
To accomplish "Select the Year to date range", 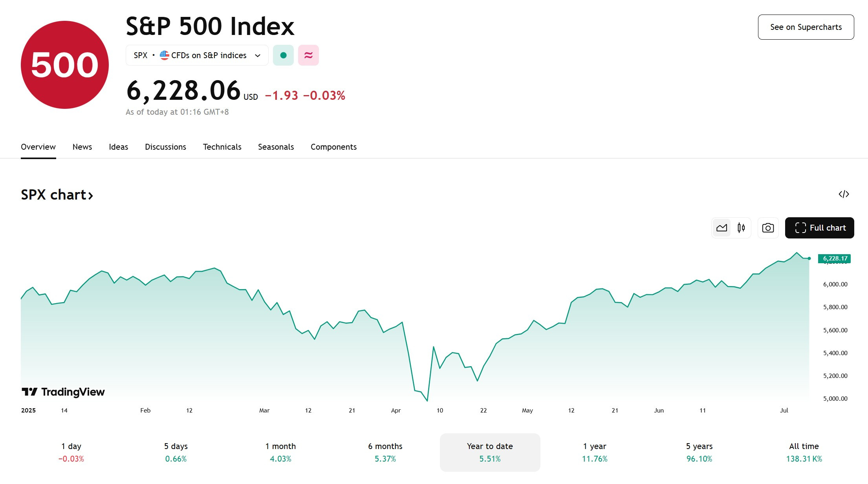I will 490,452.
